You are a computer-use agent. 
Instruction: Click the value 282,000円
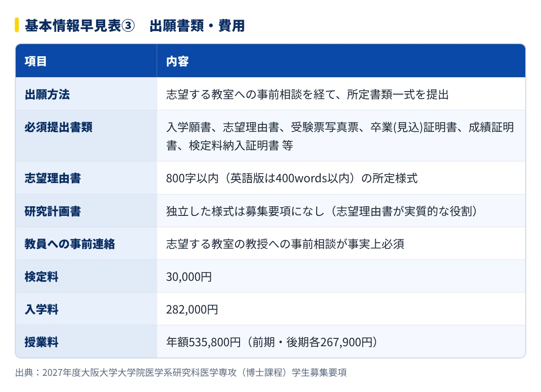(x=192, y=310)
